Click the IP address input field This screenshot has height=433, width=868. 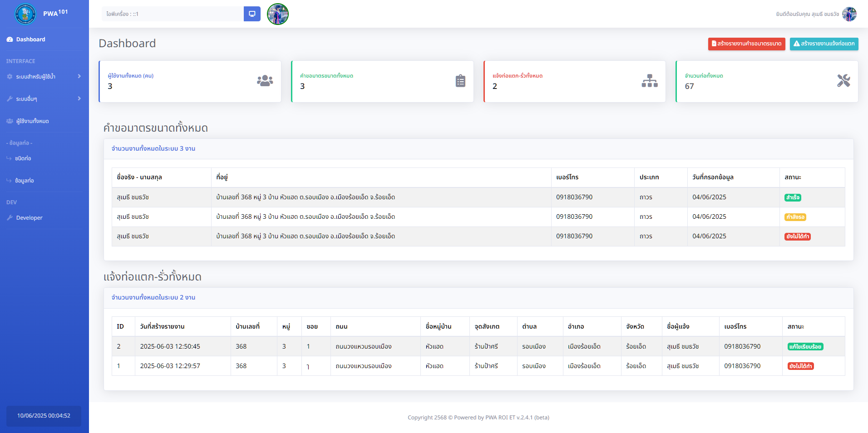pos(173,14)
